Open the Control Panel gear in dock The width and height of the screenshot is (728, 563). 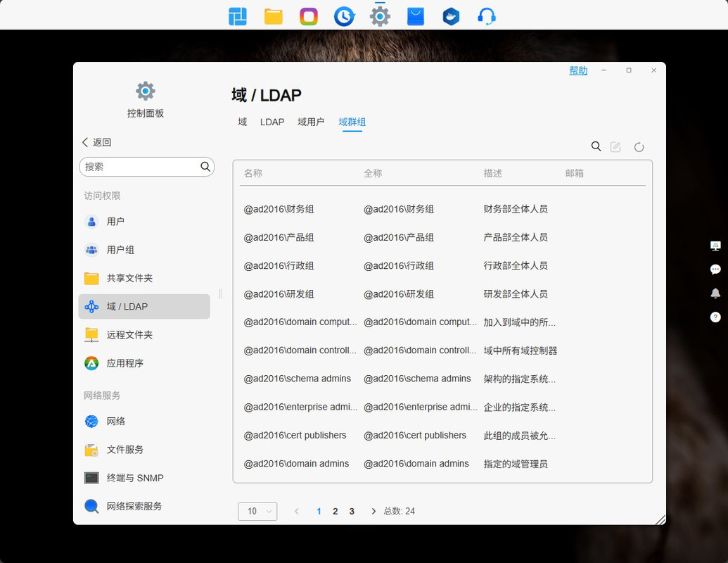pyautogui.click(x=380, y=17)
